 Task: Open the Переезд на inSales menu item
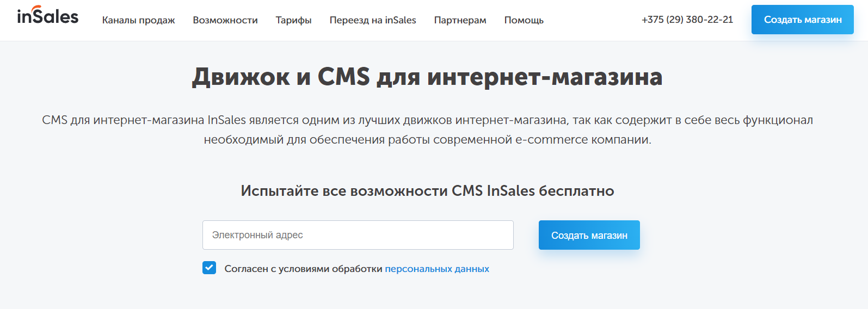click(373, 20)
